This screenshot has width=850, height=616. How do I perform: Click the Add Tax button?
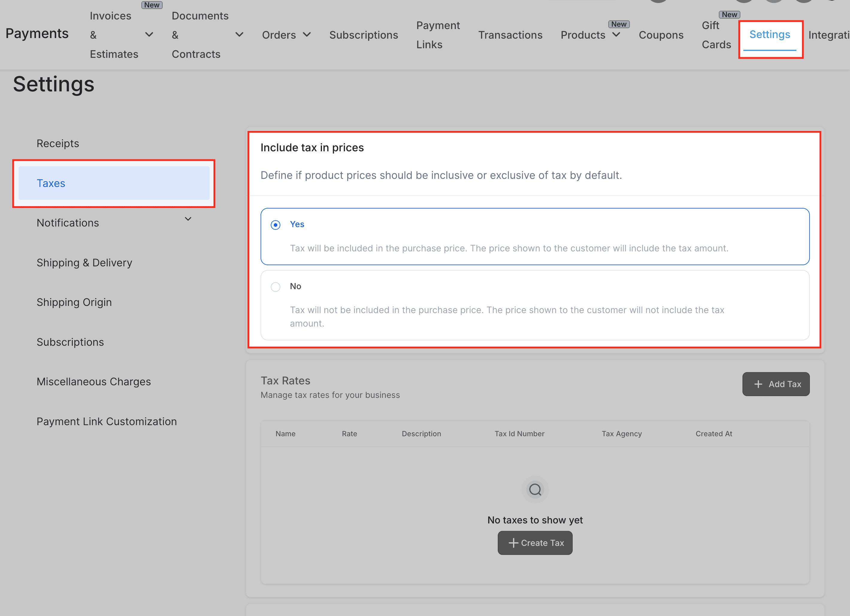[x=776, y=384]
